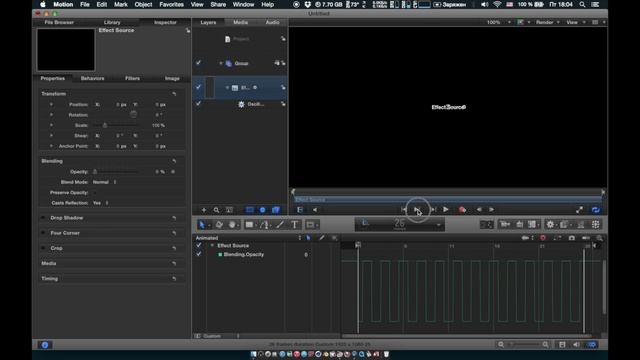Image resolution: width=640 pixels, height=360 pixels.
Task: Click the Make Particles toolbar icon
Action: 580,224
